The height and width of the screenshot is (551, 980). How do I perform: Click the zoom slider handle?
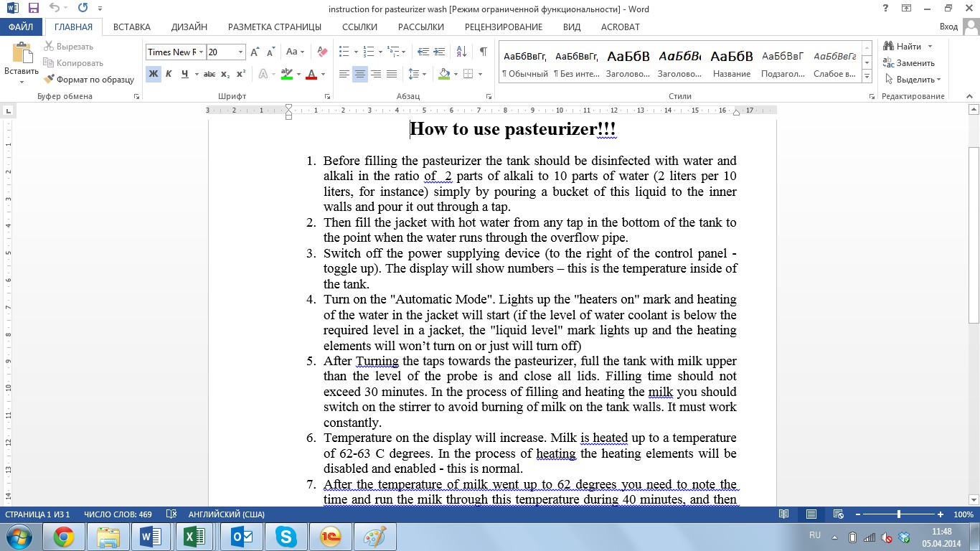898,514
